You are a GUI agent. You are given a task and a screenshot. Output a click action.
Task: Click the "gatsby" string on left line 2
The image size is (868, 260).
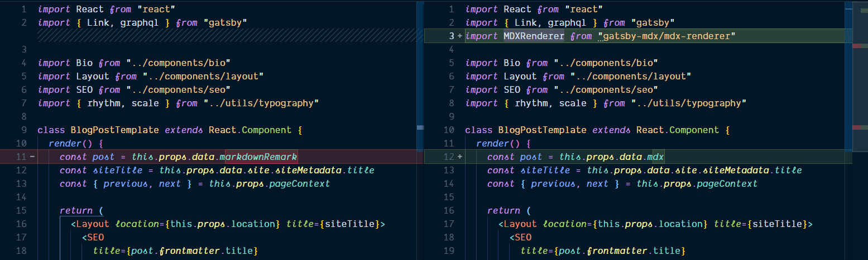[226, 23]
